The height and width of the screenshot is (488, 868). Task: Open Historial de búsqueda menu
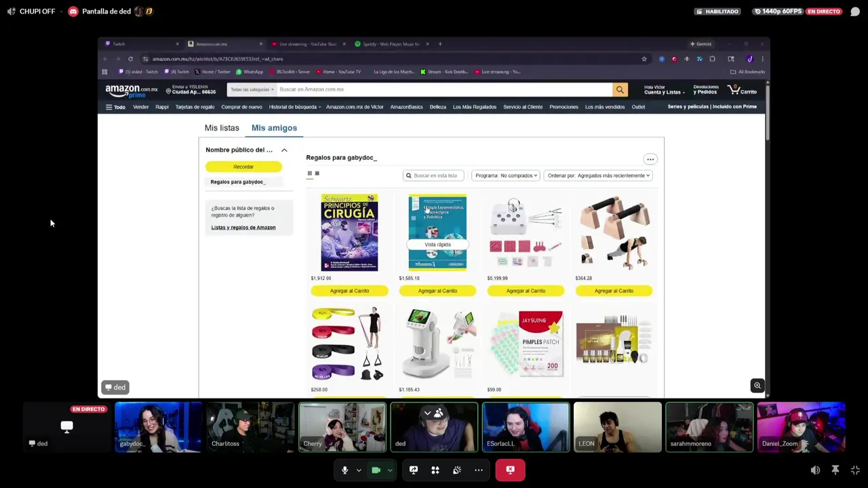click(294, 107)
